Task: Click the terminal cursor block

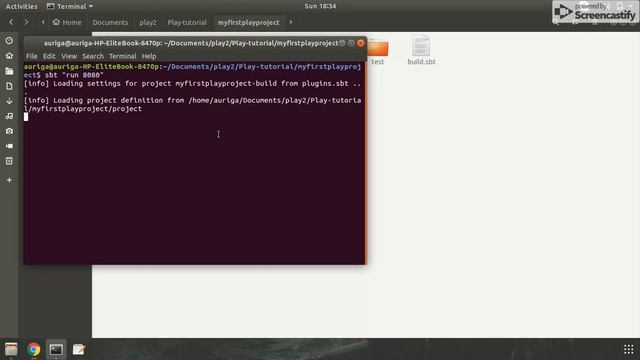Action: (26, 117)
